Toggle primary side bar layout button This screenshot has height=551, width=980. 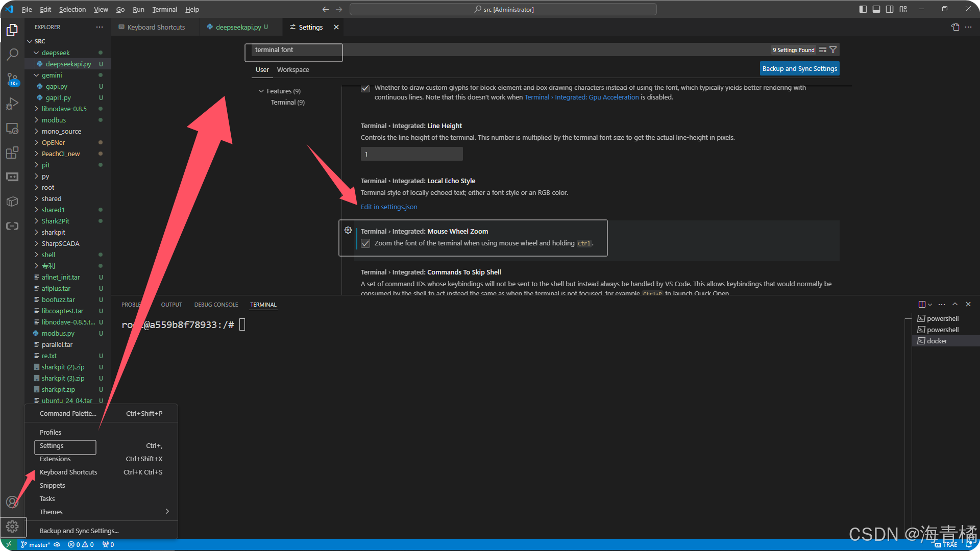pos(863,9)
